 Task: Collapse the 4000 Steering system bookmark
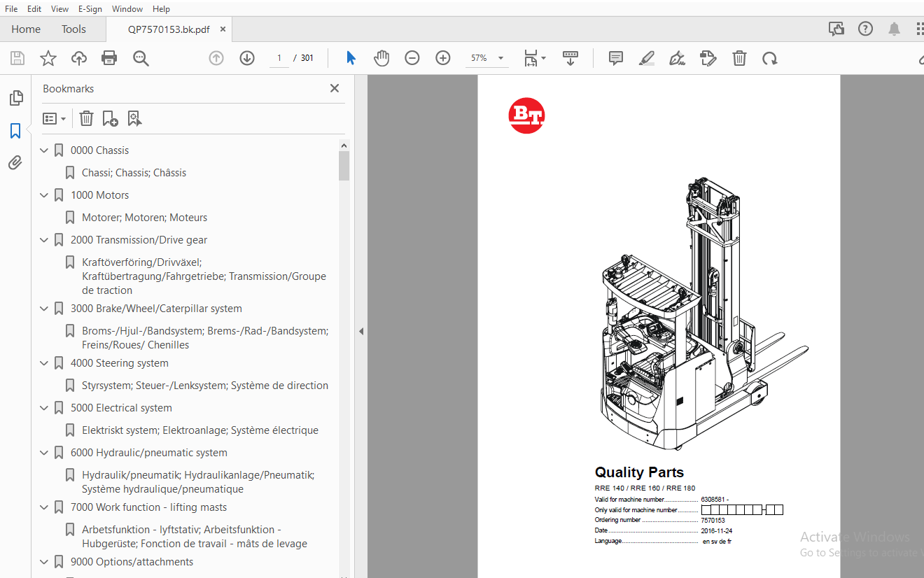tap(44, 363)
